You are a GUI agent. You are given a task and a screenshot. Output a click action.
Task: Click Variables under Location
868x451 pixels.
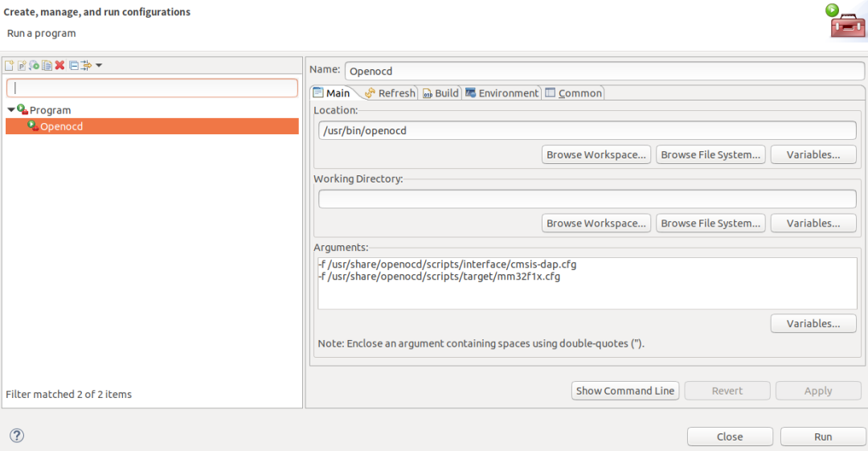pyautogui.click(x=813, y=154)
